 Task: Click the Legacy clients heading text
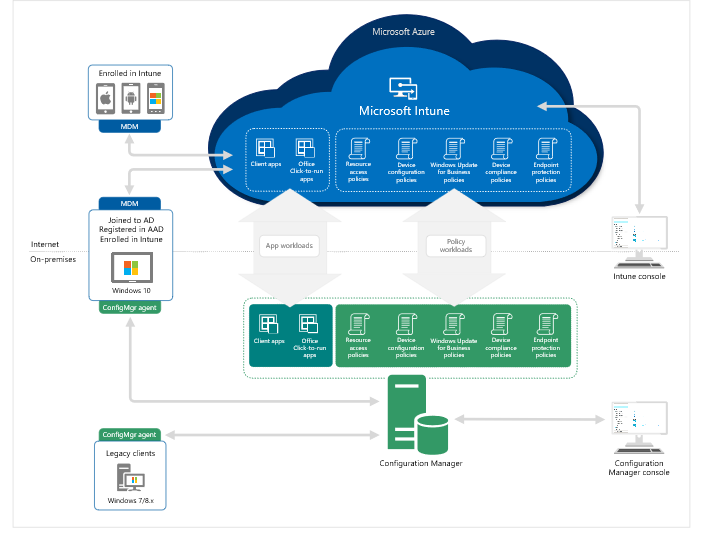coord(130,454)
